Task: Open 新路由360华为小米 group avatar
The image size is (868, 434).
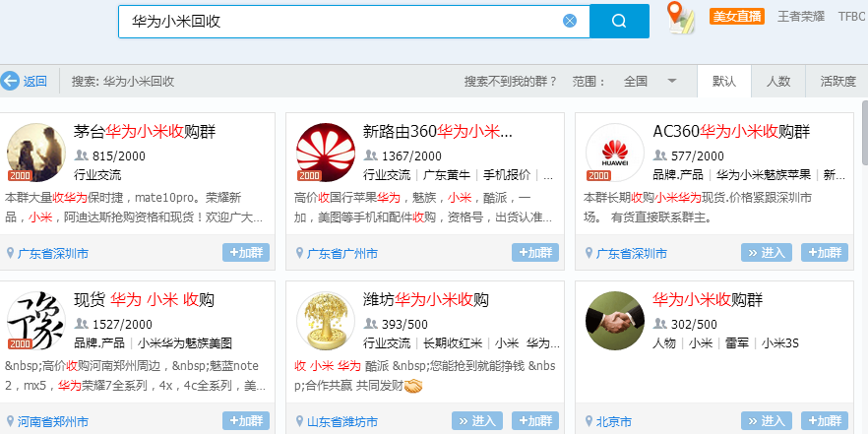Action: (x=326, y=153)
